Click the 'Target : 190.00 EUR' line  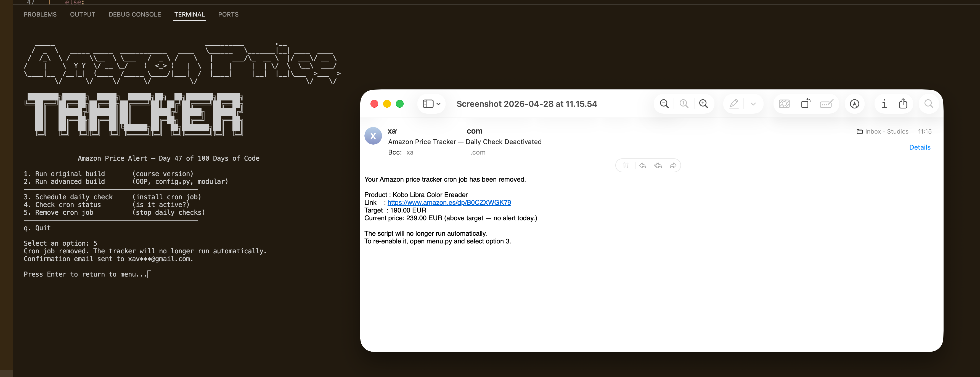point(395,210)
